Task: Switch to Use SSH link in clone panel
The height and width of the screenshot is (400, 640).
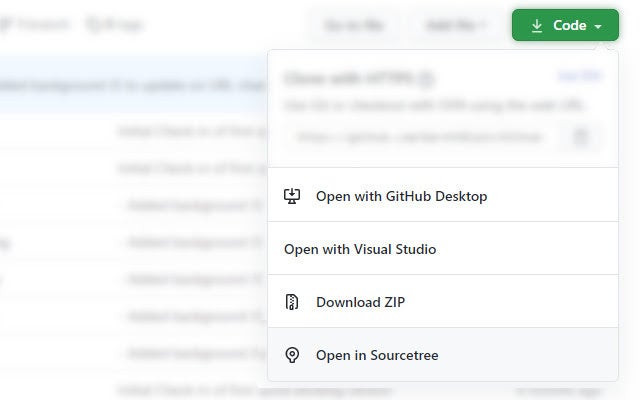Action: click(x=579, y=76)
